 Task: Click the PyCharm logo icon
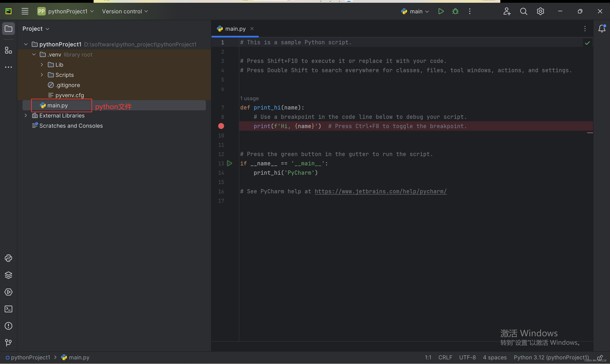coord(8,11)
